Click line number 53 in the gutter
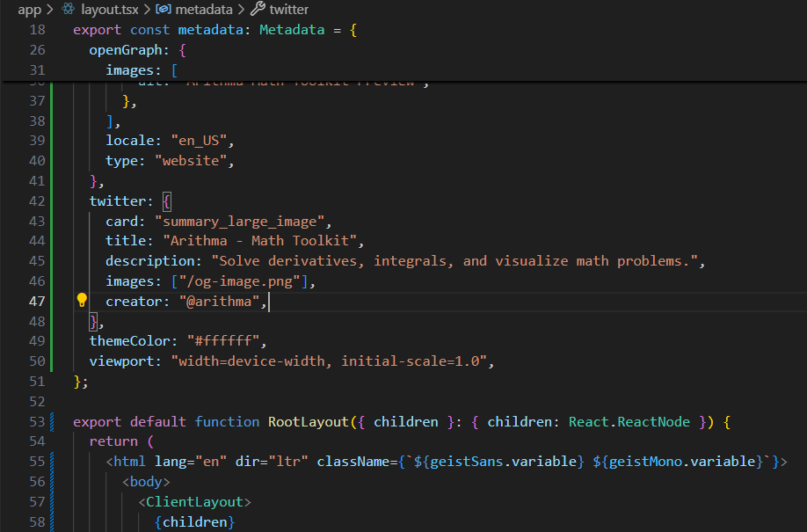Image resolution: width=807 pixels, height=532 pixels. (x=37, y=422)
